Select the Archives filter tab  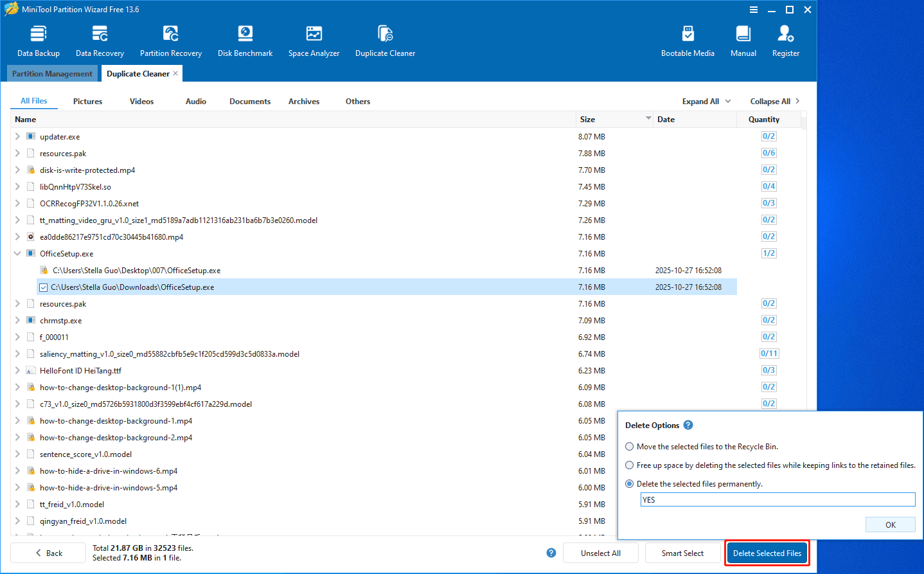(x=304, y=102)
